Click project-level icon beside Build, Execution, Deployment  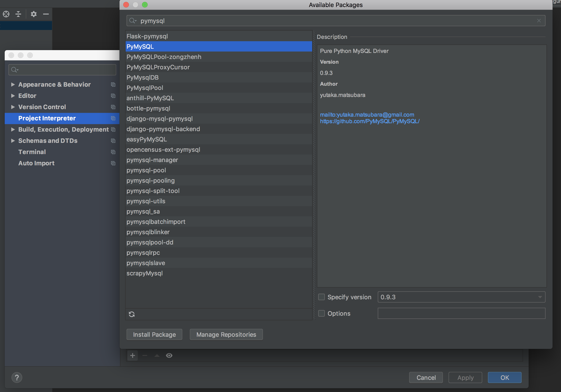(x=113, y=129)
